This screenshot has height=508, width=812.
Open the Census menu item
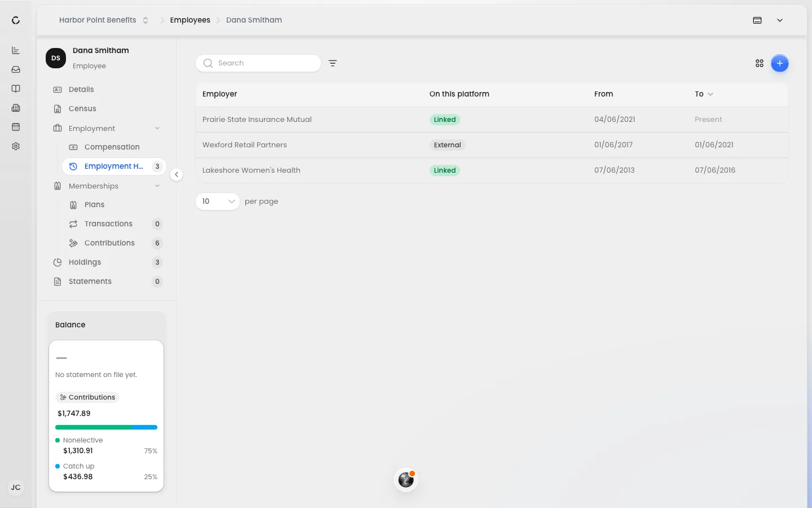(107, 109)
